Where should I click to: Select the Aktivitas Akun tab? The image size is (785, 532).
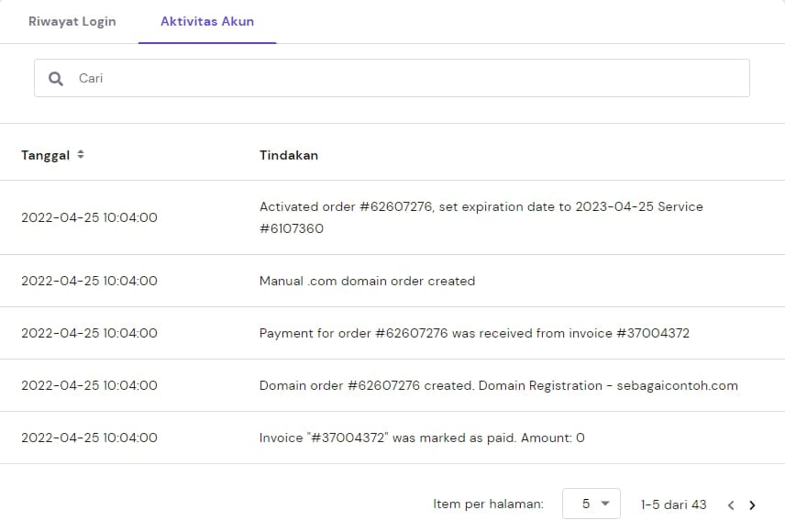click(x=207, y=21)
